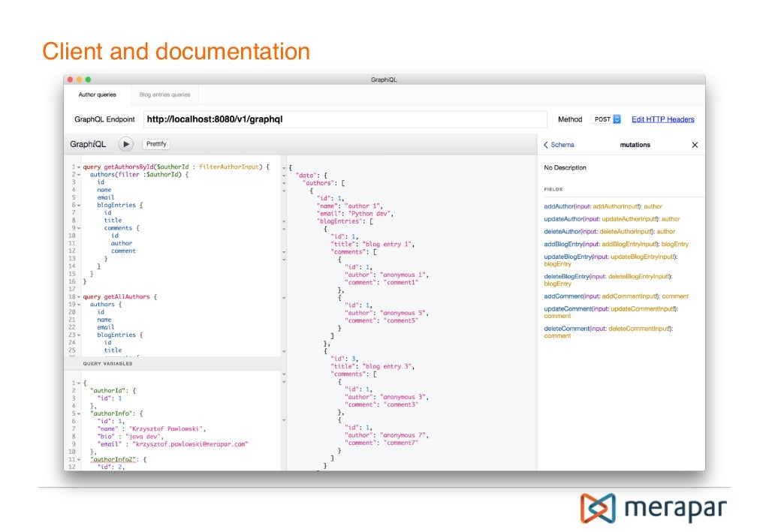Click the GraphiQL logo text

coord(88,144)
